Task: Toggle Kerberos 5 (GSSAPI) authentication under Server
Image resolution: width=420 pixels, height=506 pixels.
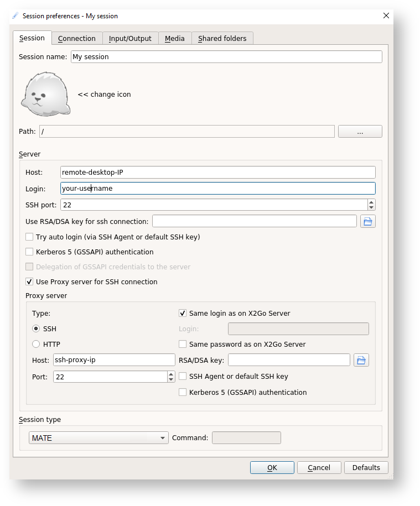Action: (x=29, y=252)
